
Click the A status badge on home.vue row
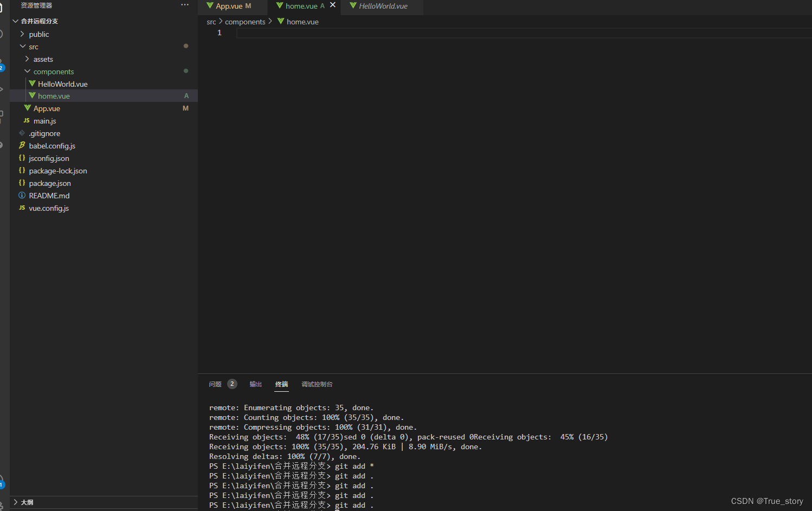pyautogui.click(x=186, y=96)
